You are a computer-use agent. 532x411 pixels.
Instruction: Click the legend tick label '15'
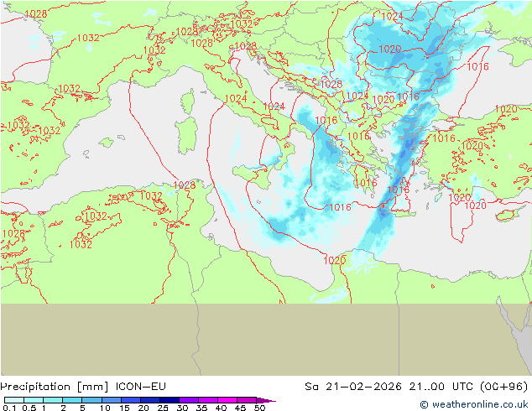point(124,408)
